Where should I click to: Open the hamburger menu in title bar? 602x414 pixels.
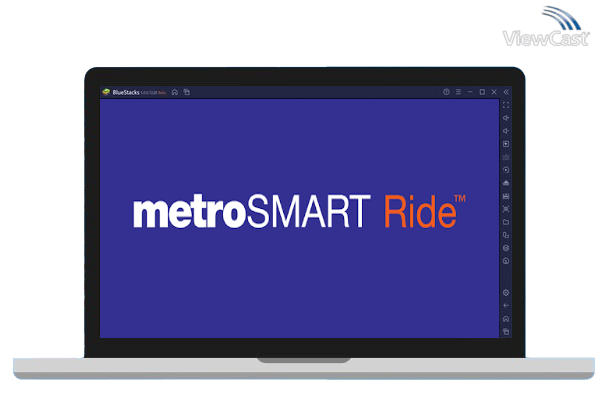click(x=458, y=92)
